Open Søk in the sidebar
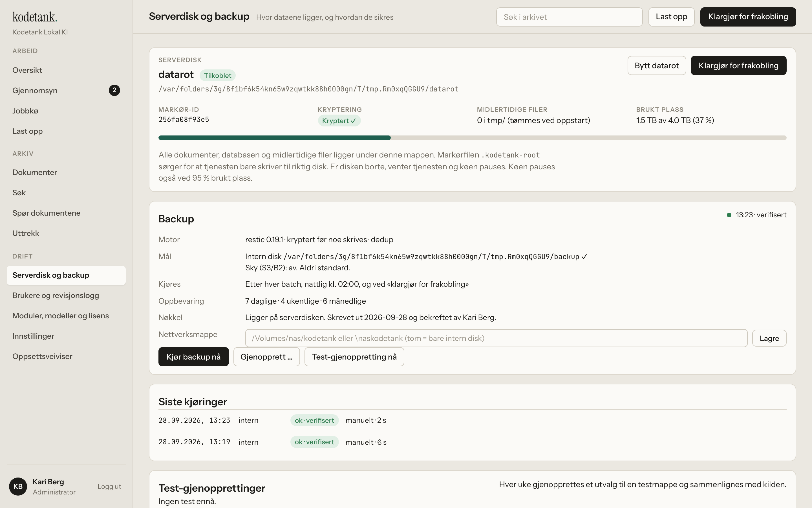Screen dimensions: 812x508 pos(66,192)
